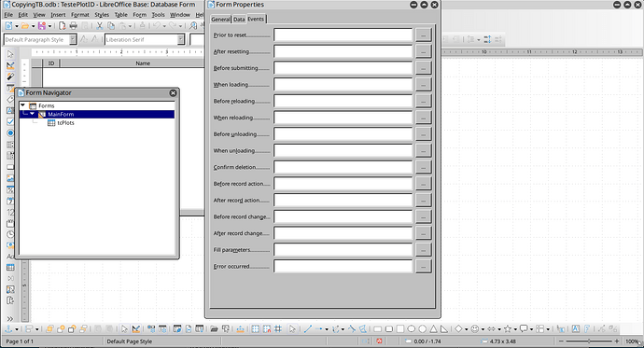Viewport: 644px width, 348px height.
Task: Click the zoom slider in status bar
Action: coord(589,341)
